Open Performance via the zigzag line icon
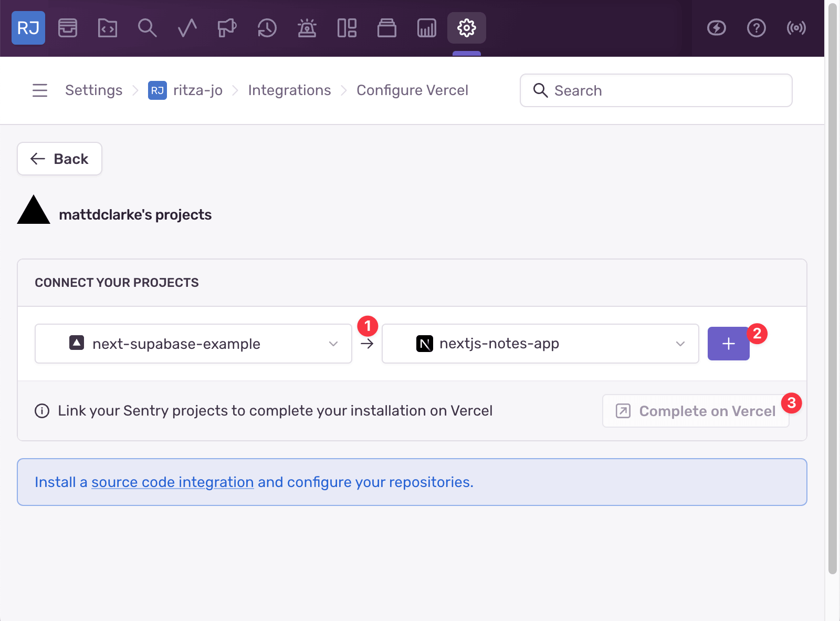 click(187, 28)
